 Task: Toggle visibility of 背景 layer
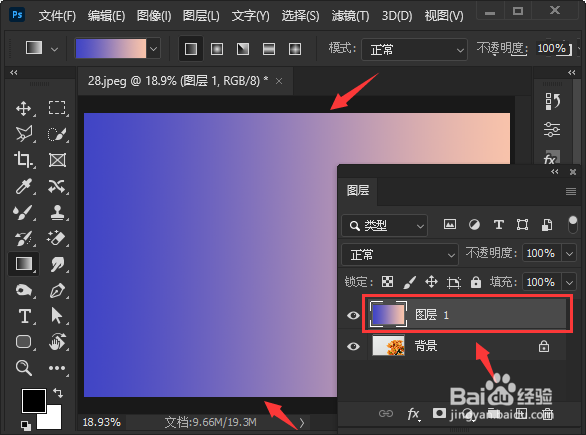point(353,346)
